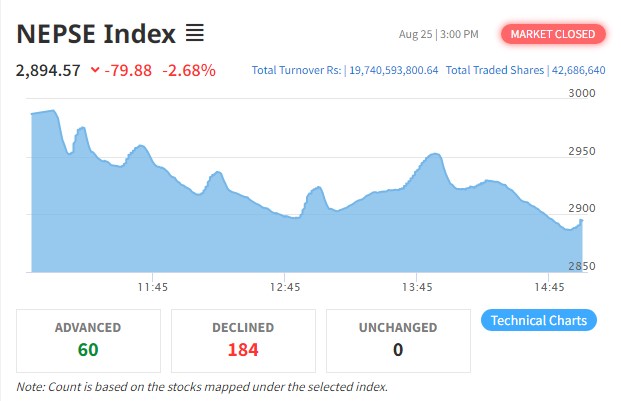Click the MARKET CLOSED badge
This screenshot has height=401, width=621.
(553, 34)
